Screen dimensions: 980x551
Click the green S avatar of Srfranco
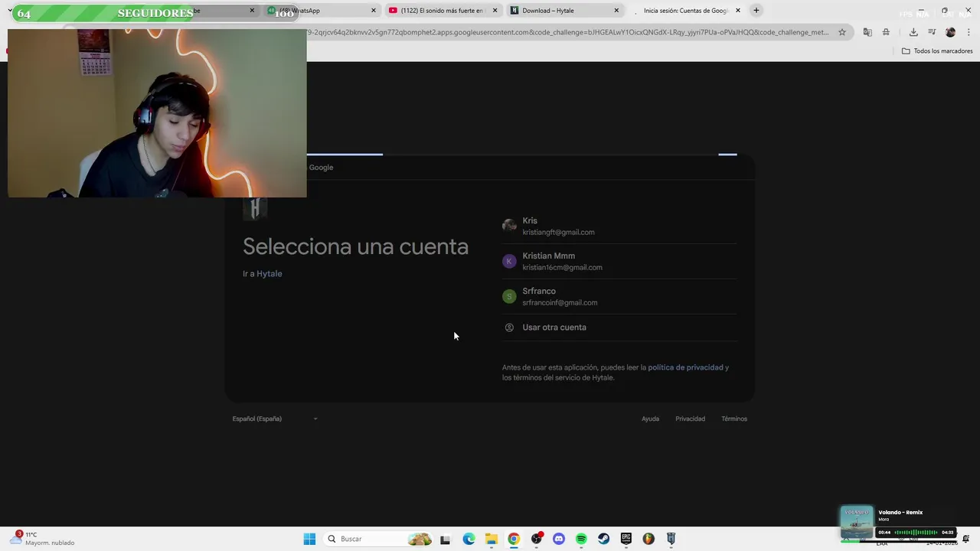pos(509,296)
